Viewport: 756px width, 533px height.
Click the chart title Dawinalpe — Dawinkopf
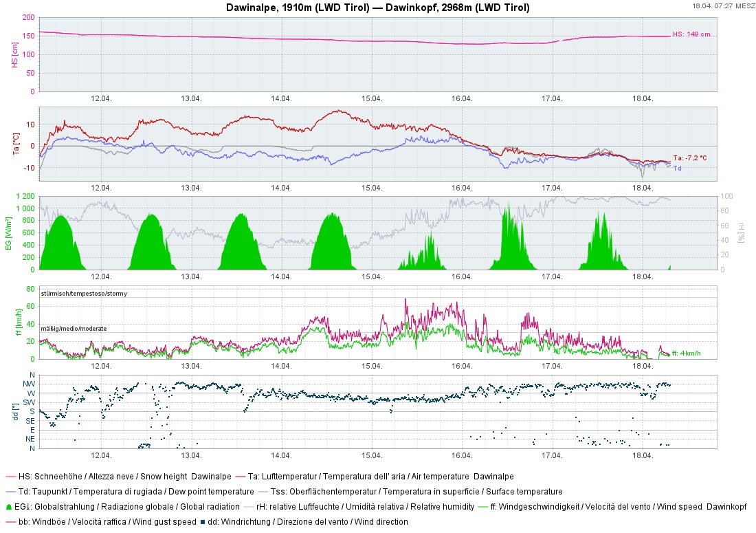377,8
